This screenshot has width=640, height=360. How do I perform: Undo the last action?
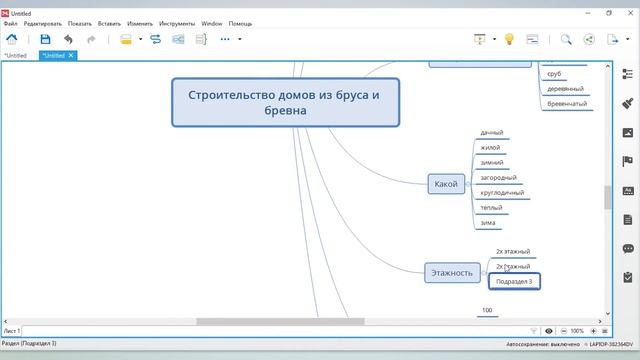[68, 39]
